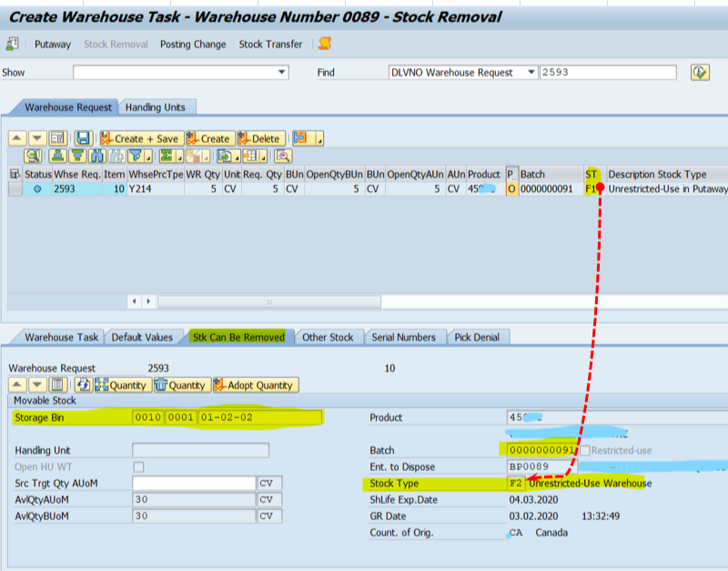This screenshot has width=728, height=571.
Task: Click the grid's horizontal scrollbar thumb
Action: tap(269, 301)
